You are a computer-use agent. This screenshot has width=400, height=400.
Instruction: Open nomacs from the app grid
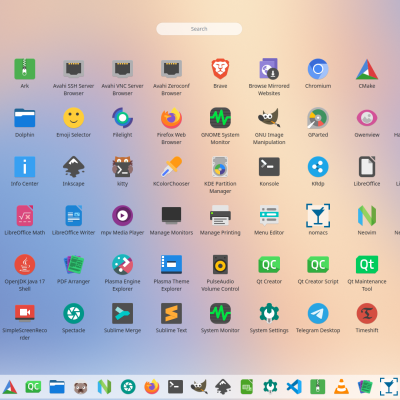click(318, 216)
